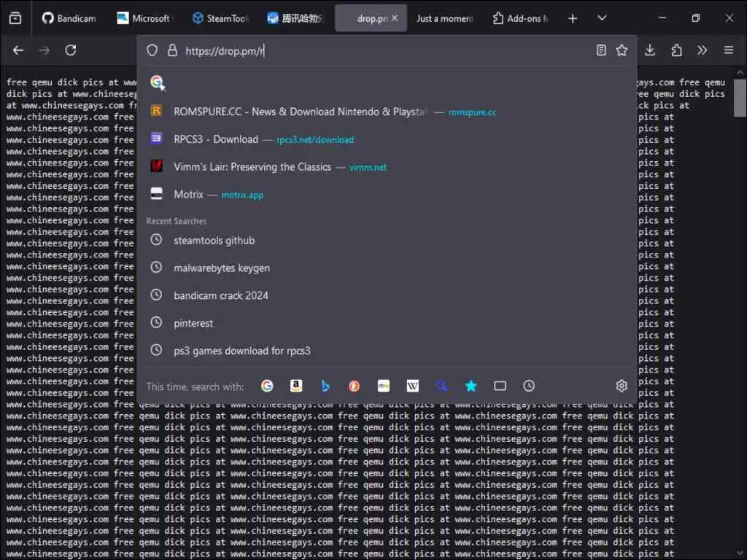Go back to previous page
Image resolution: width=747 pixels, height=560 pixels.
[x=18, y=50]
